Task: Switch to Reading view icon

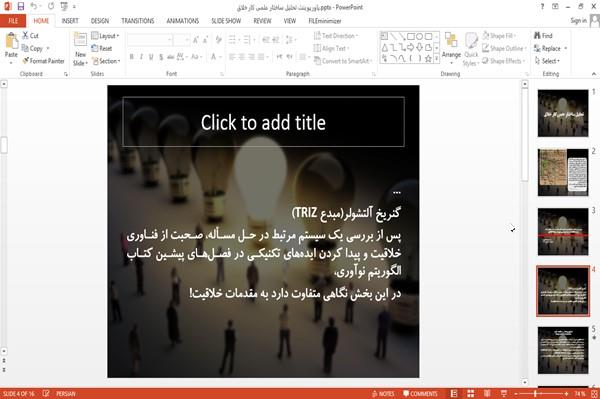Action: pos(487,394)
